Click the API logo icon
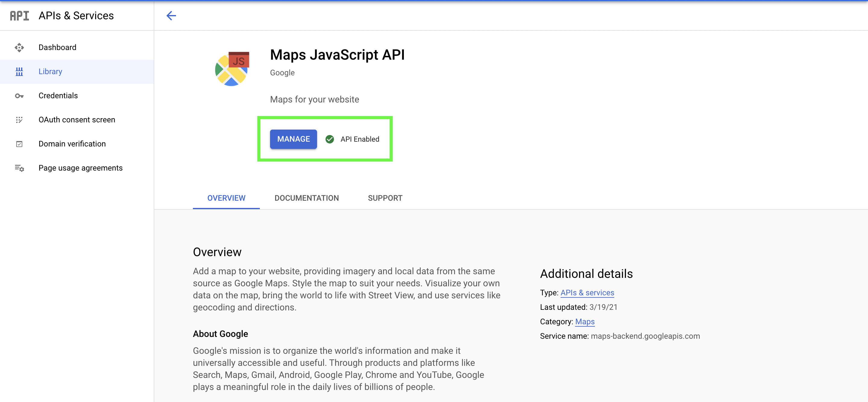 click(19, 15)
